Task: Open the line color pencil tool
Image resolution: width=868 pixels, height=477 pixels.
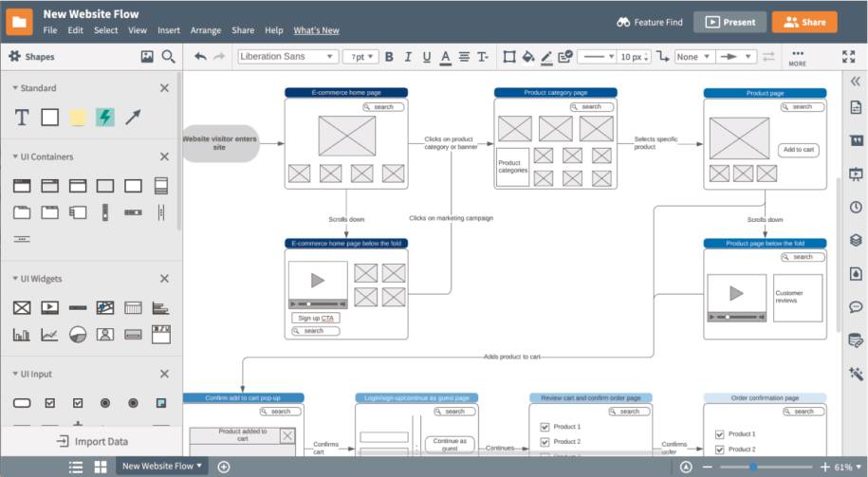Action: click(x=546, y=57)
